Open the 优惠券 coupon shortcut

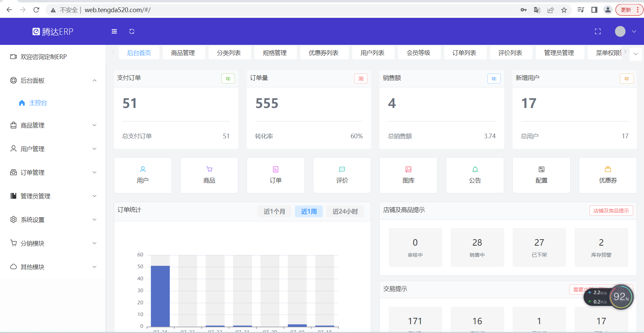click(x=608, y=175)
